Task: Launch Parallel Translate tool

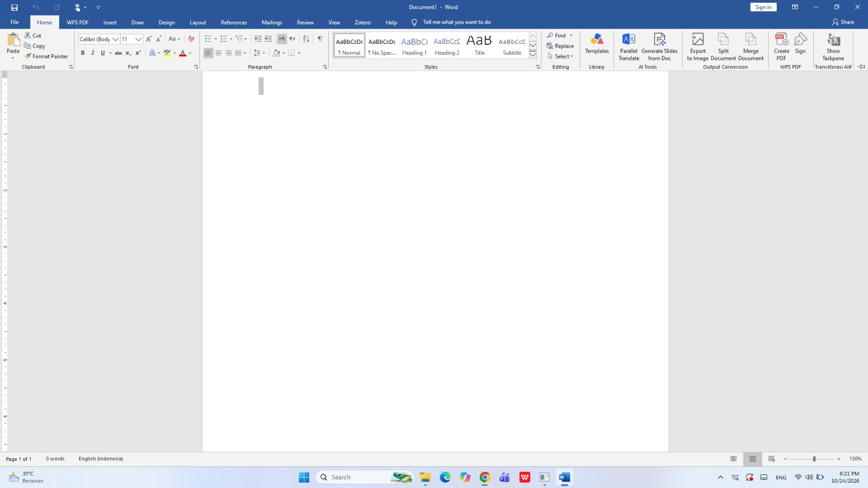Action: (629, 47)
